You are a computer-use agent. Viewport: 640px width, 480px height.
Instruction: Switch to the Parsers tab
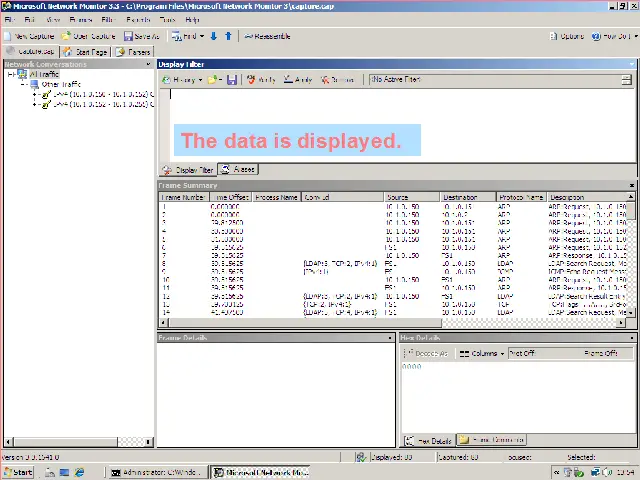[x=133, y=52]
